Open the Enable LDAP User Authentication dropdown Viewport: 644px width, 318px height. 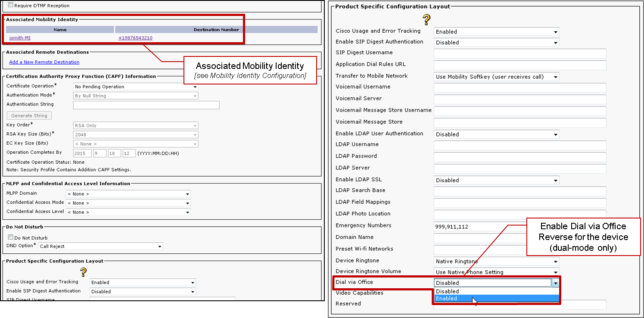pos(497,134)
